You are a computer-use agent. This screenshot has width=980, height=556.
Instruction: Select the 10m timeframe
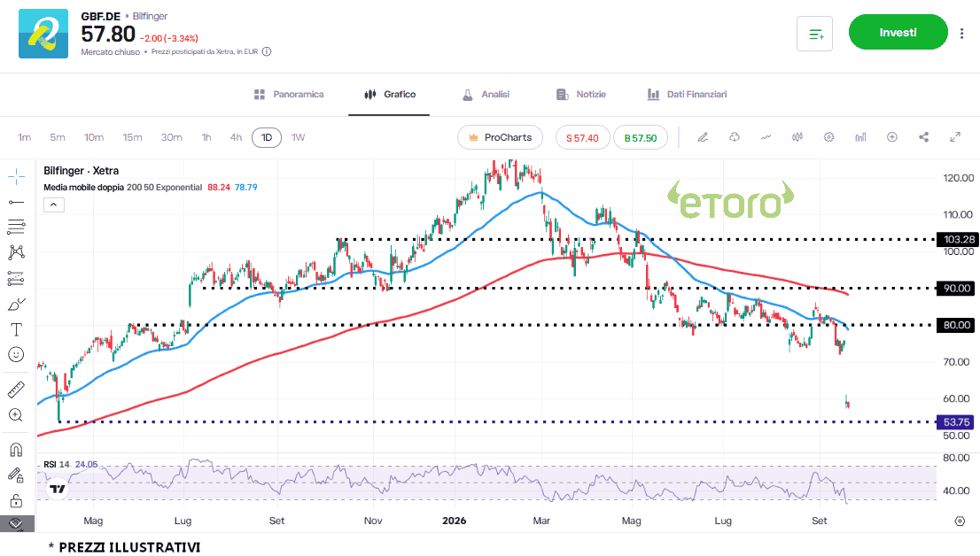pos(95,137)
